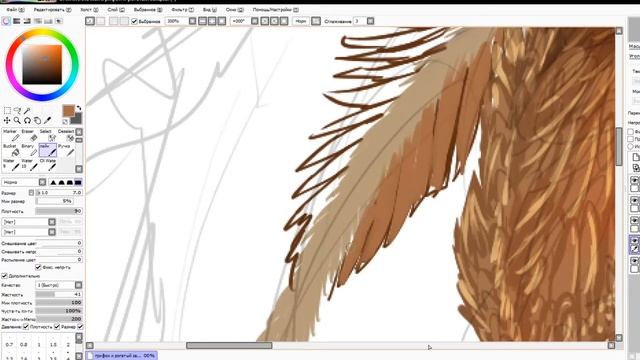Open the Вид menu
Viewport: 640px width, 360px height.
tap(209, 9)
